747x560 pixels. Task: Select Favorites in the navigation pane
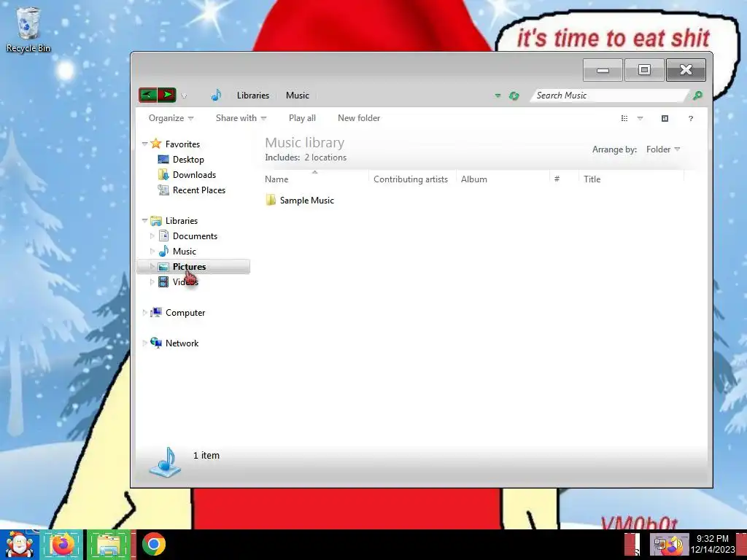182,144
